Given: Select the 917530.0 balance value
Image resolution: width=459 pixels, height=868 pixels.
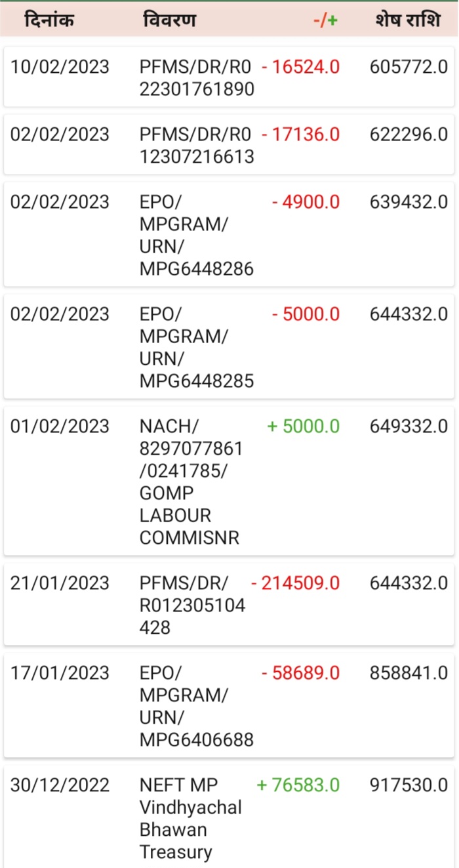Looking at the screenshot, I should coord(409,785).
